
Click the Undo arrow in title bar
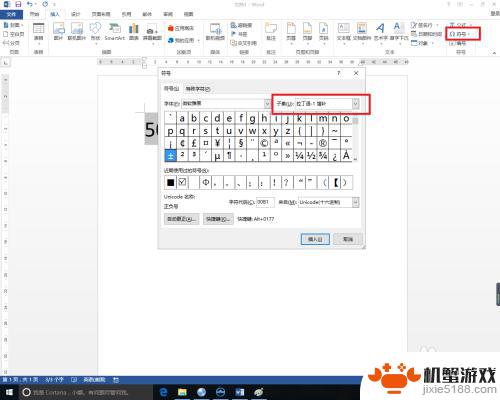[30, 4]
